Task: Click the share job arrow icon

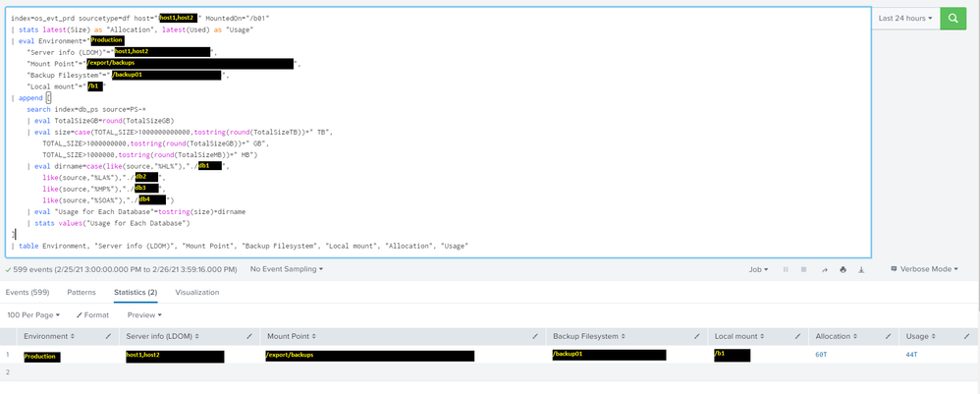Action: coord(826,269)
